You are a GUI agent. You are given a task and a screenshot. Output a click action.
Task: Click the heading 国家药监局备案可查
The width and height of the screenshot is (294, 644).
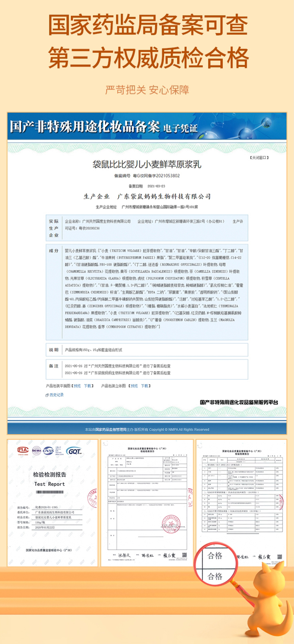(147, 26)
